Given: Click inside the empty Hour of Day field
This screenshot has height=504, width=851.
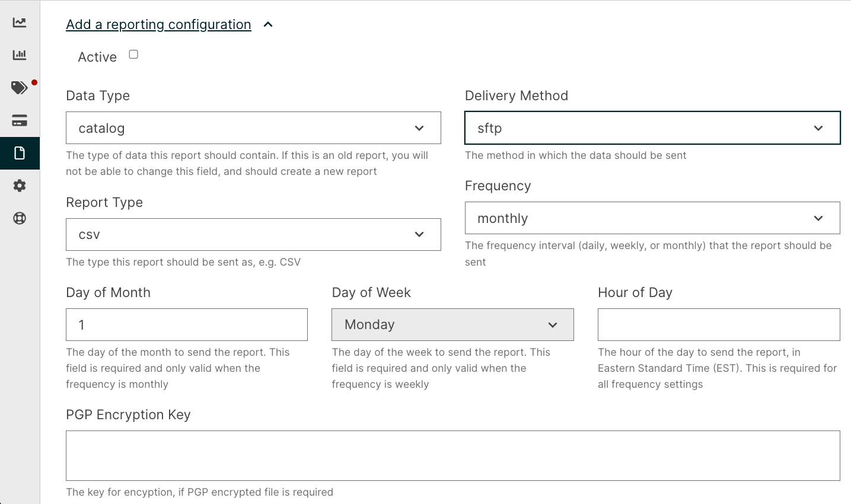Looking at the screenshot, I should tap(718, 324).
